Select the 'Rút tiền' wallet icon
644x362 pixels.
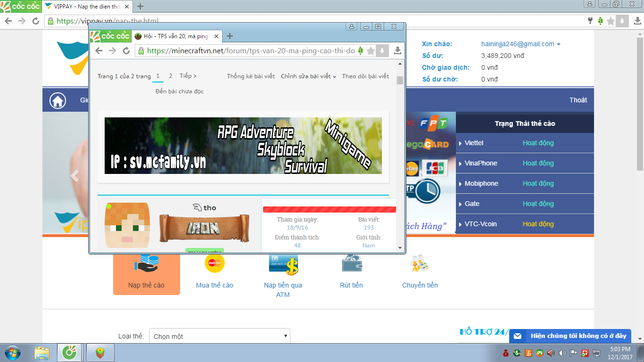tap(351, 263)
